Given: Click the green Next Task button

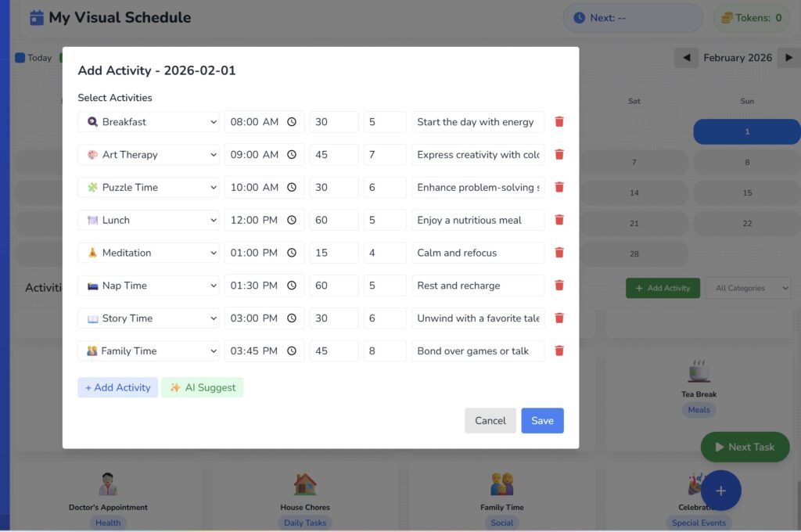Looking at the screenshot, I should point(745,447).
